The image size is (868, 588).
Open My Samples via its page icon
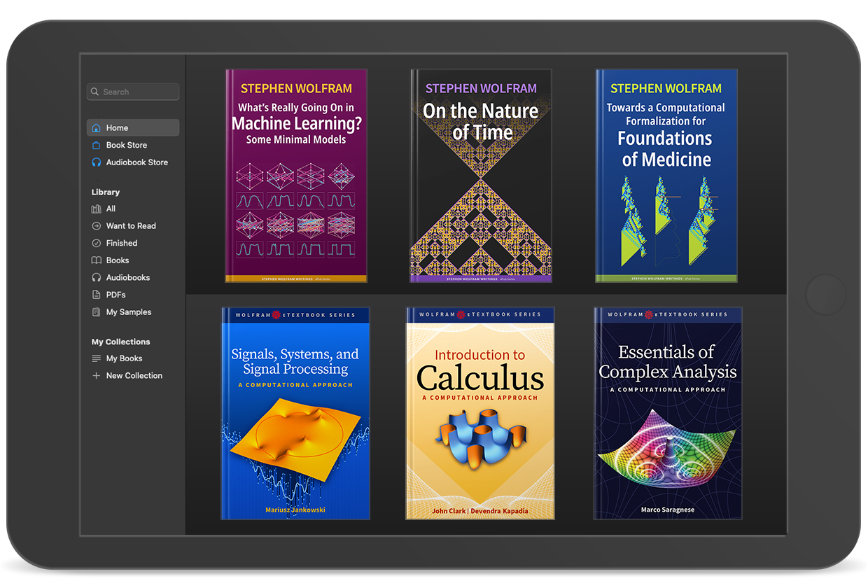click(x=97, y=311)
